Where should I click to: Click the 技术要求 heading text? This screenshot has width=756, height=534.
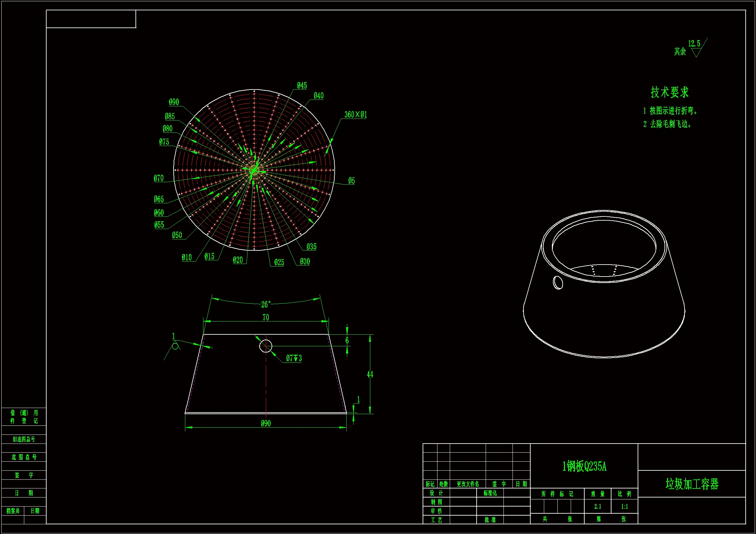669,92
